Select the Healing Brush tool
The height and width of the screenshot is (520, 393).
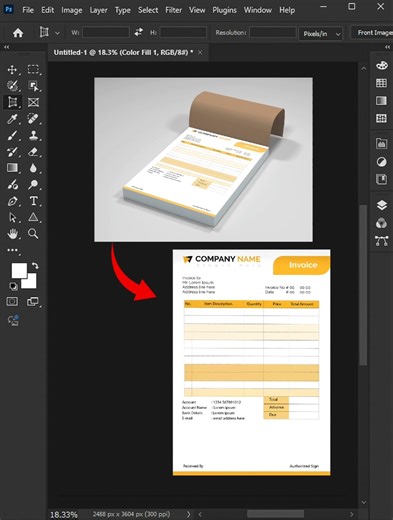[33, 119]
